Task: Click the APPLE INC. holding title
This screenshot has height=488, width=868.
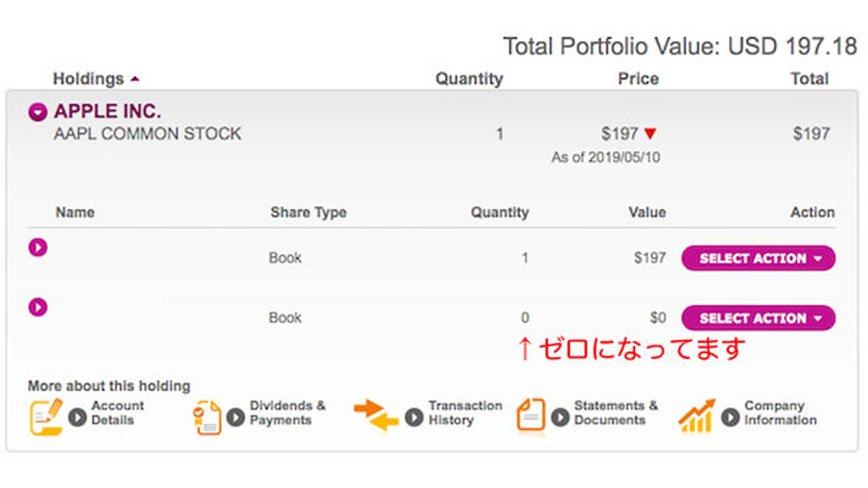Action: coord(108,111)
